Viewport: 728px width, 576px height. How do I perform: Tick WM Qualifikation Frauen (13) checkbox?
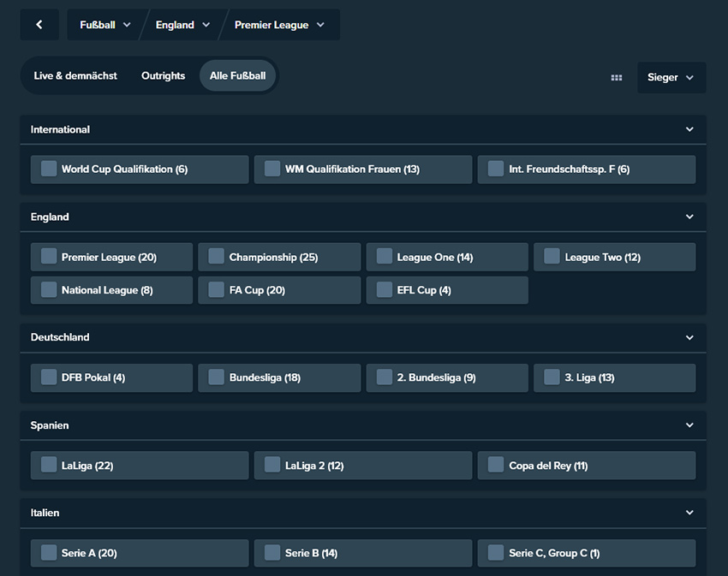[x=272, y=169]
